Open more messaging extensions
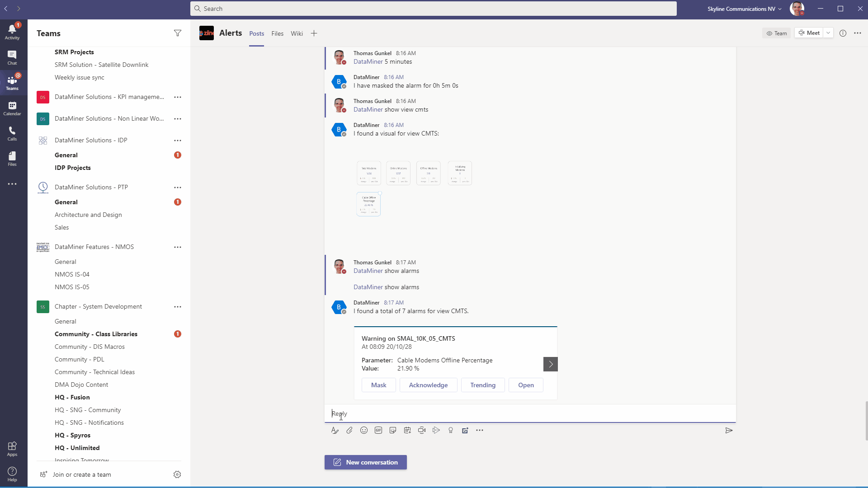Image resolution: width=868 pixels, height=488 pixels. click(480, 430)
